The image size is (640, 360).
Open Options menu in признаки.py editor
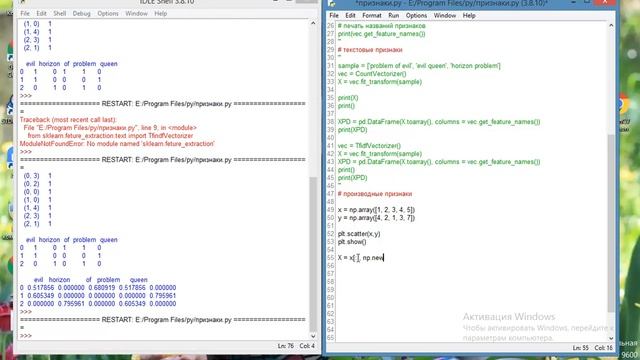(x=416, y=16)
